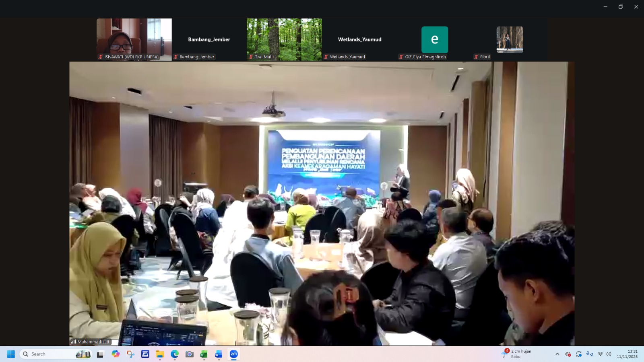Screen dimensions: 644x362
Task: Open the Zoom app in the taskbar
Action: (233, 354)
